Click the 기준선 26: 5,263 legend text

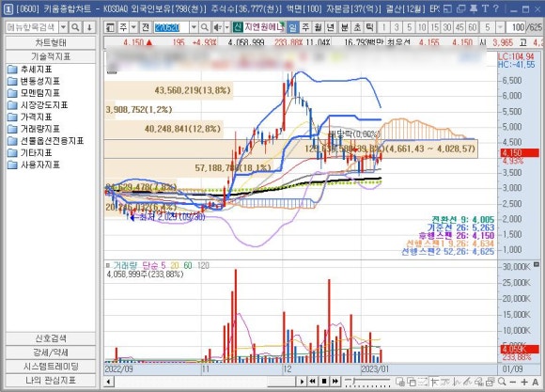tap(460, 227)
